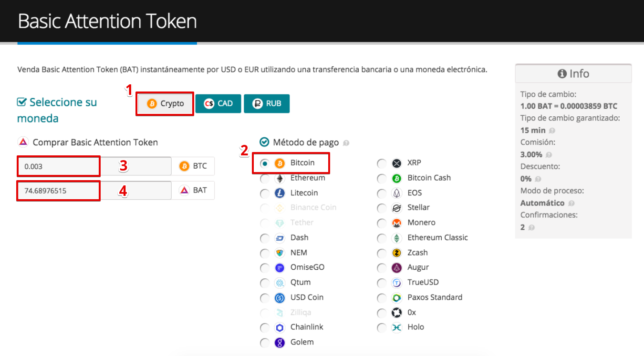
Task: Choose the RUB currency button
Action: click(267, 103)
